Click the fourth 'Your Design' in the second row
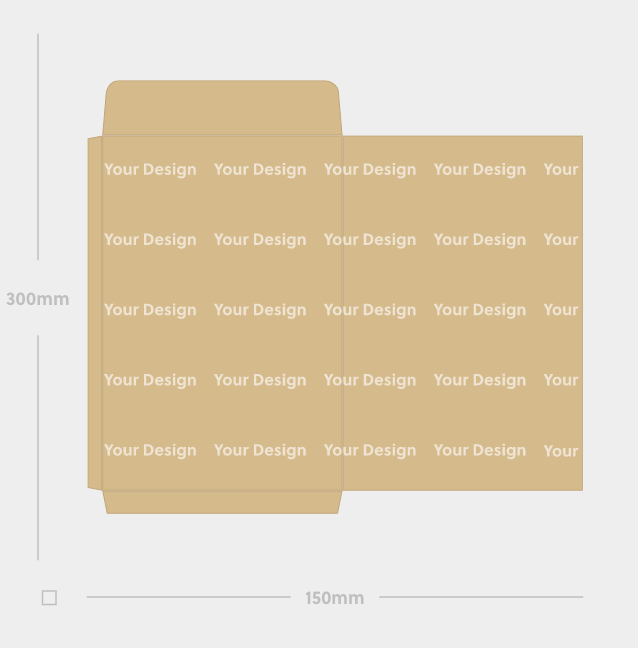The image size is (638, 648). click(480, 240)
